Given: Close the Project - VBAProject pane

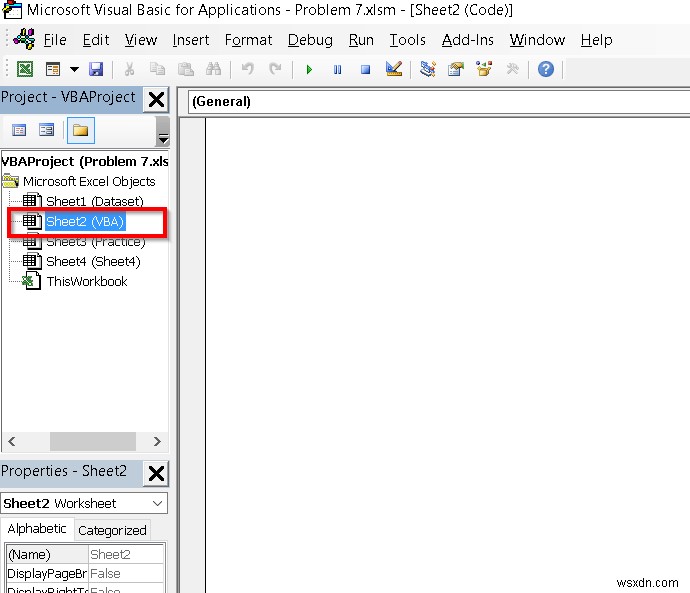Looking at the screenshot, I should 156,99.
